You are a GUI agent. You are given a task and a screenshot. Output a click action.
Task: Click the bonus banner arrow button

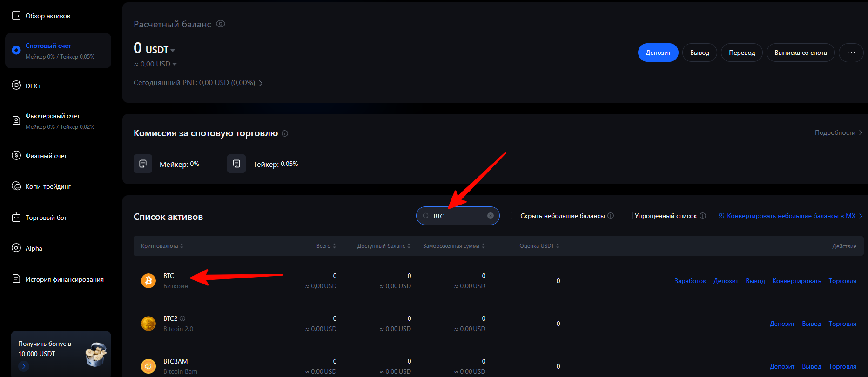pos(24,366)
